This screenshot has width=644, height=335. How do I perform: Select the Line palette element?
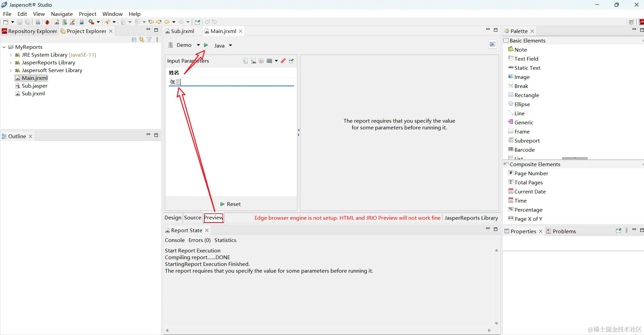click(x=517, y=113)
